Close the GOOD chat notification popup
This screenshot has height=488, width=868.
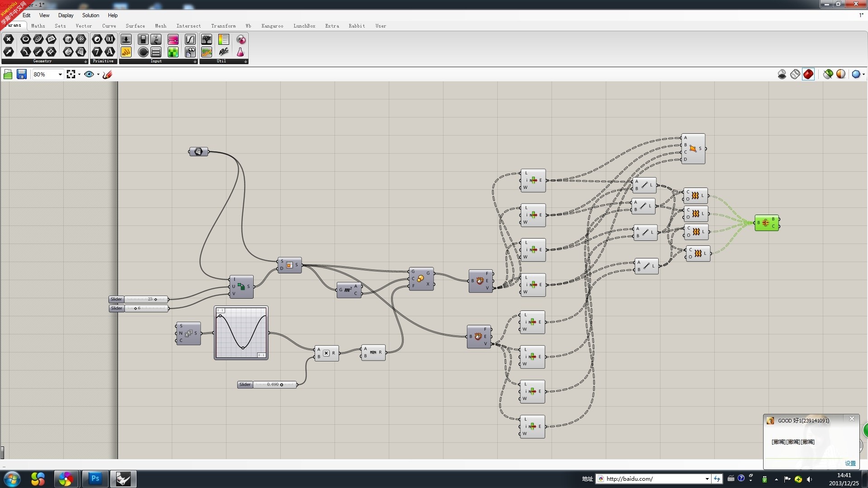coord(852,419)
